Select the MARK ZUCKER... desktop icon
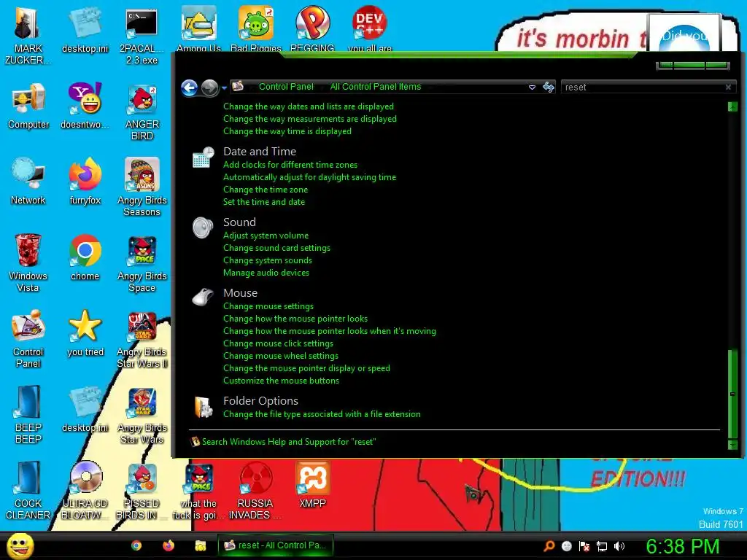Image resolution: width=747 pixels, height=560 pixels. click(28, 36)
